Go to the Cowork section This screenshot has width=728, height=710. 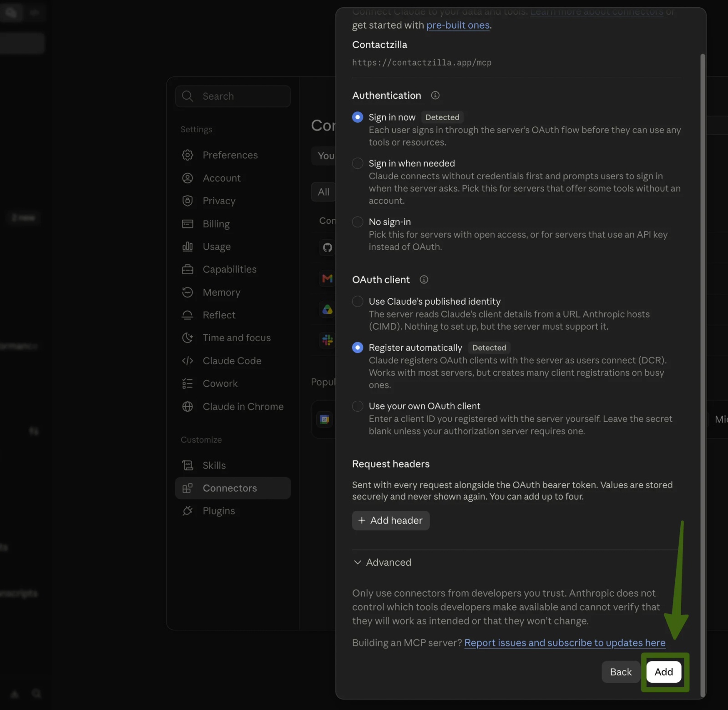point(233,383)
